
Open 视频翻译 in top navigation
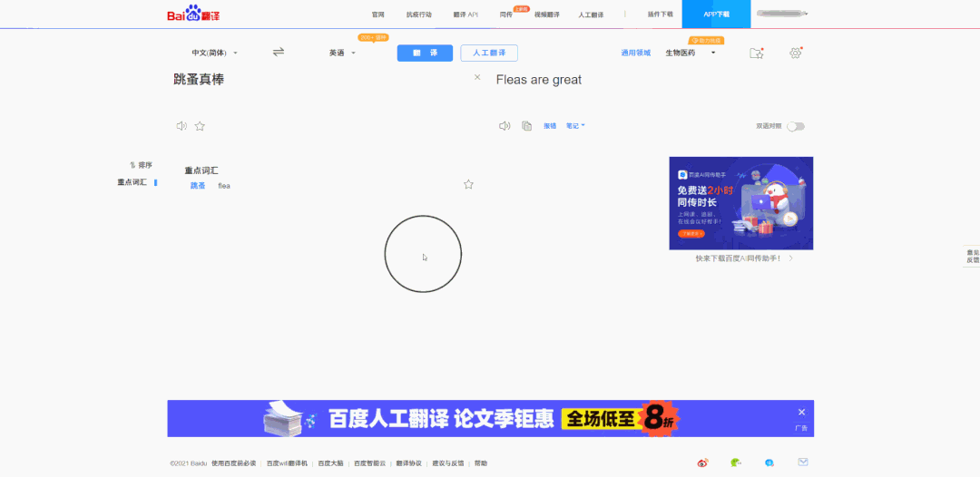547,15
